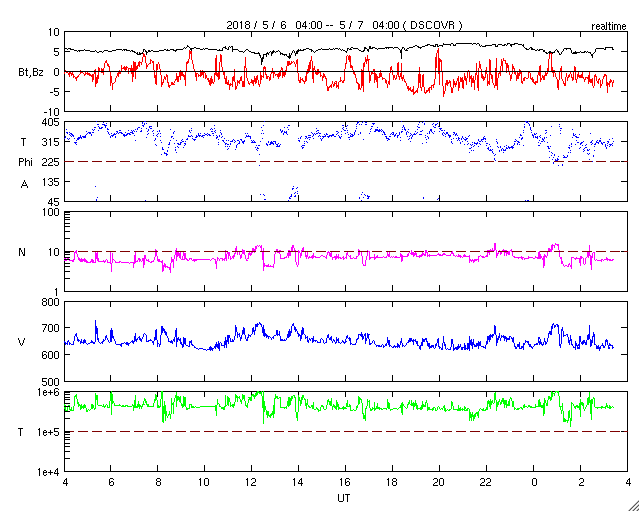Select the "A" label below Phi
Viewport: 640px width, 512px height.
point(24,185)
